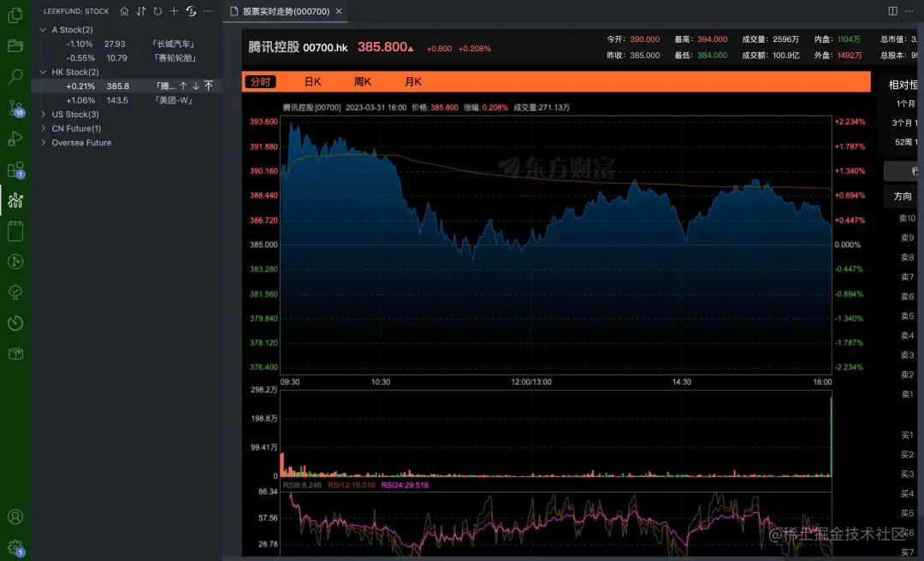This screenshot has height=561, width=924.
Task: Switch to the 分时 chart tab
Action: tap(260, 82)
